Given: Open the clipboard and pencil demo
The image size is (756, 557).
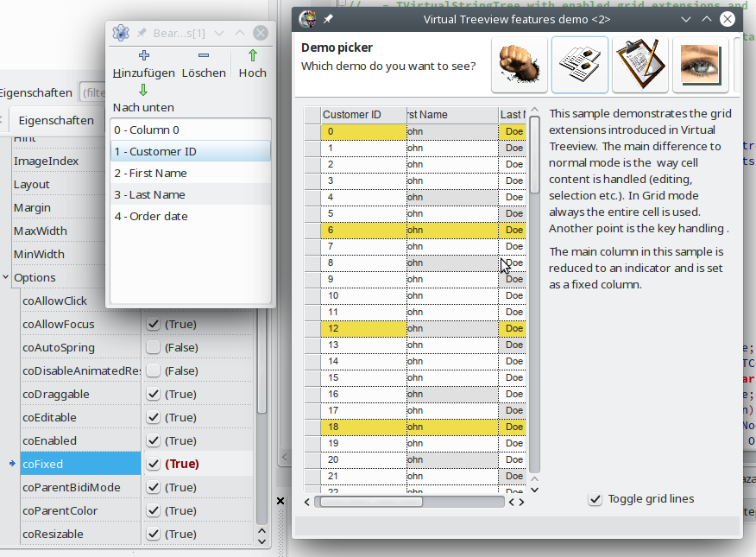Looking at the screenshot, I should [640, 65].
